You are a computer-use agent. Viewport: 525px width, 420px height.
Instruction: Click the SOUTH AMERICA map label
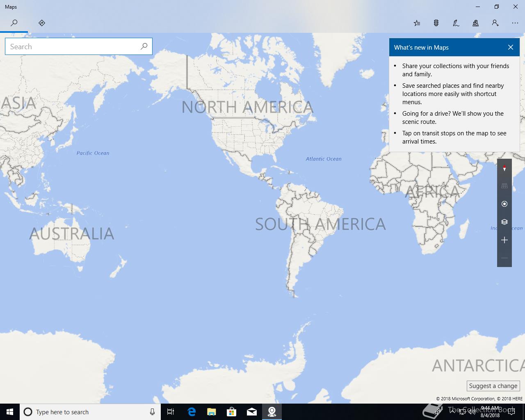coord(320,224)
